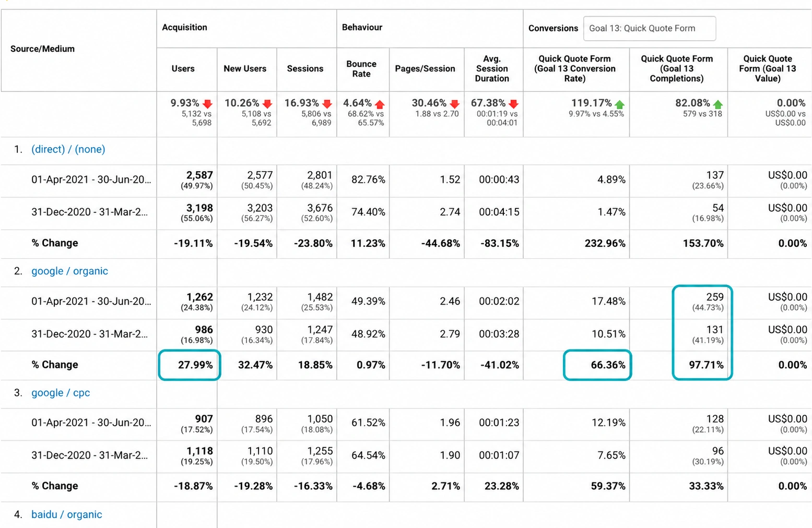Image resolution: width=812 pixels, height=528 pixels.
Task: Open the baidu / organic source link
Action: (x=66, y=514)
